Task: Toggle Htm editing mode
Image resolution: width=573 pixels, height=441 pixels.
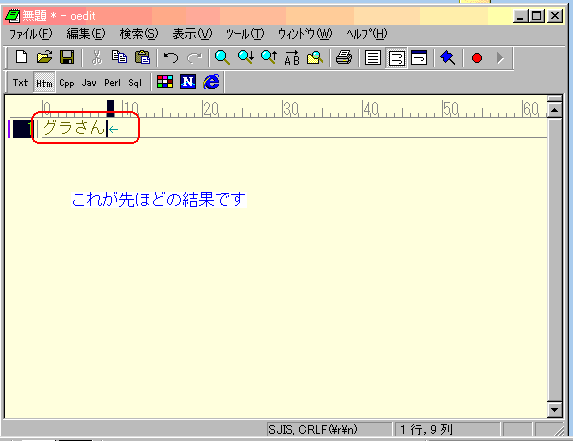Action: point(44,83)
